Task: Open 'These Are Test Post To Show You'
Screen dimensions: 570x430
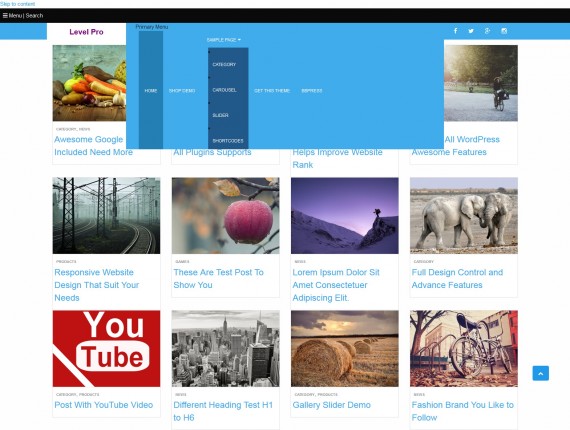Action: (218, 278)
